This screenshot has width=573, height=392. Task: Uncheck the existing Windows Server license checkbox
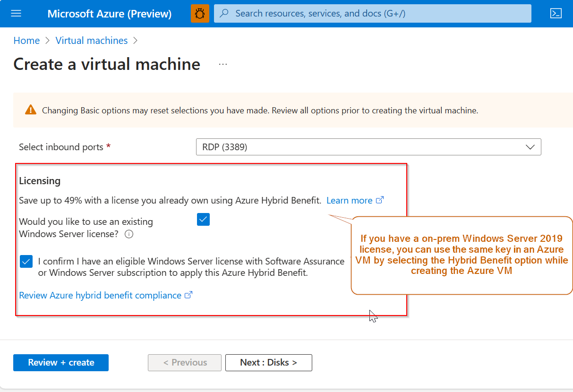pyautogui.click(x=203, y=220)
